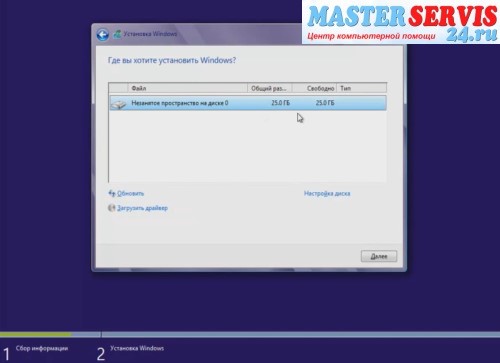Screen dimensions: 500x363
Task: Click the refresh icon beside Обновить
Action: 112,193
